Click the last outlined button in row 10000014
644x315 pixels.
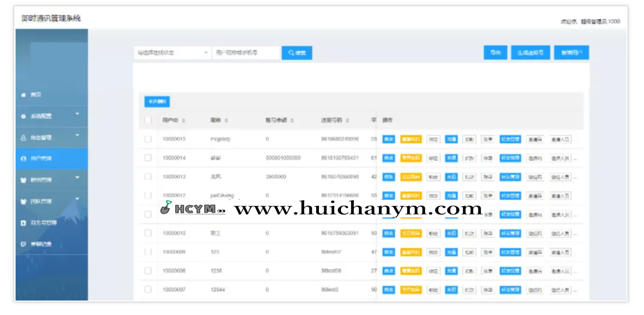[x=560, y=158]
